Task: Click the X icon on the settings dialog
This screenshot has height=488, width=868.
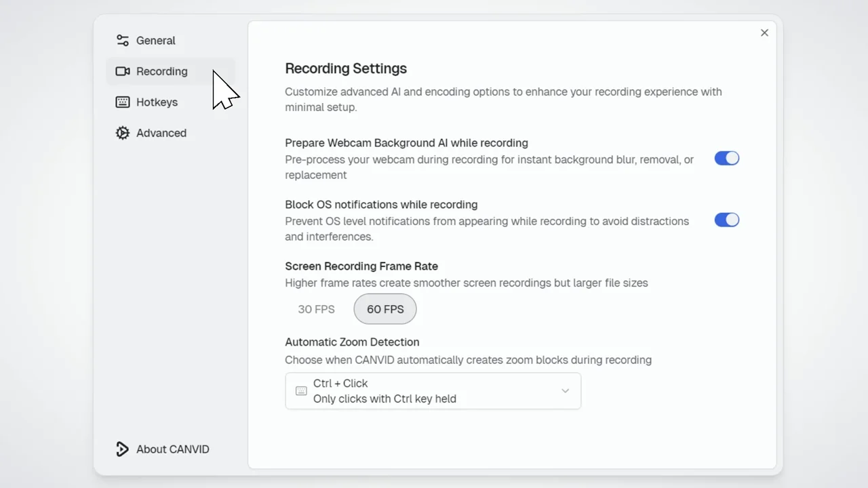Action: pos(764,33)
